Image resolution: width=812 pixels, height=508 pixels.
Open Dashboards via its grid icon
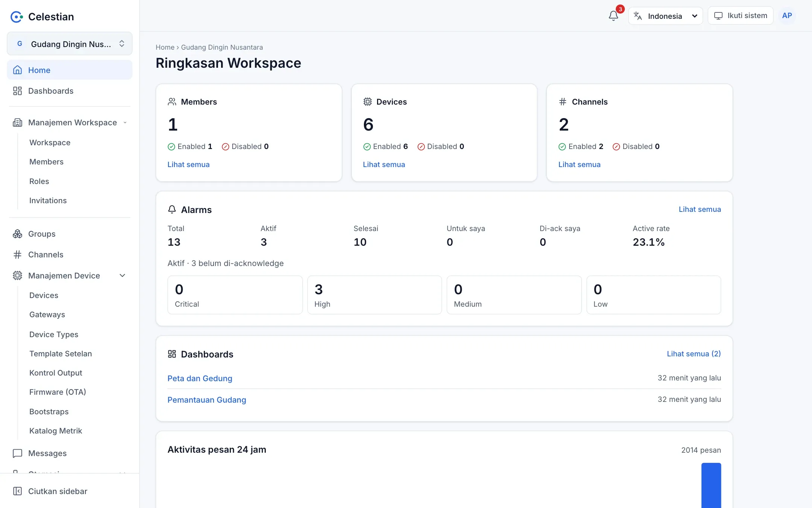tap(17, 91)
